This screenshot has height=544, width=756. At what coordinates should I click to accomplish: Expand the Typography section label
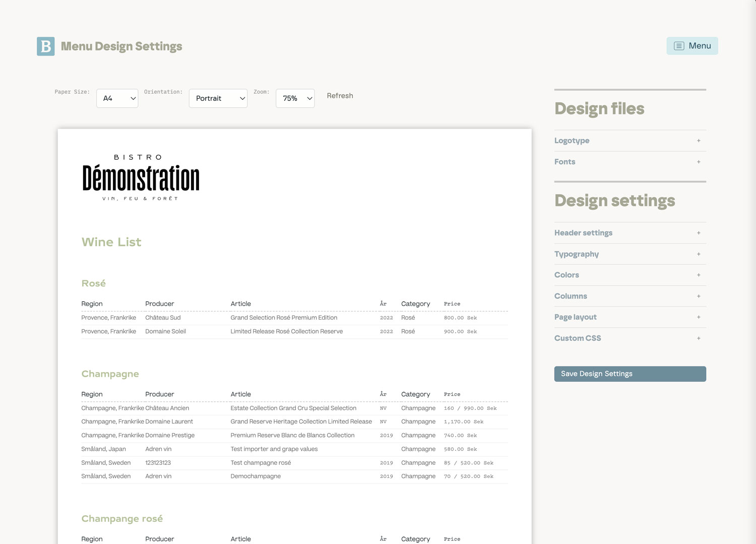[577, 254]
